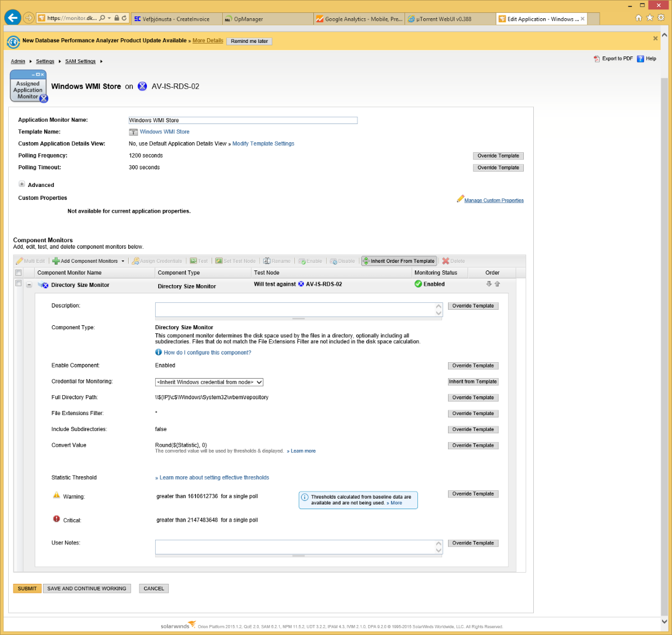This screenshot has height=635, width=672.
Task: Override template for Full Directory Path
Action: click(473, 397)
